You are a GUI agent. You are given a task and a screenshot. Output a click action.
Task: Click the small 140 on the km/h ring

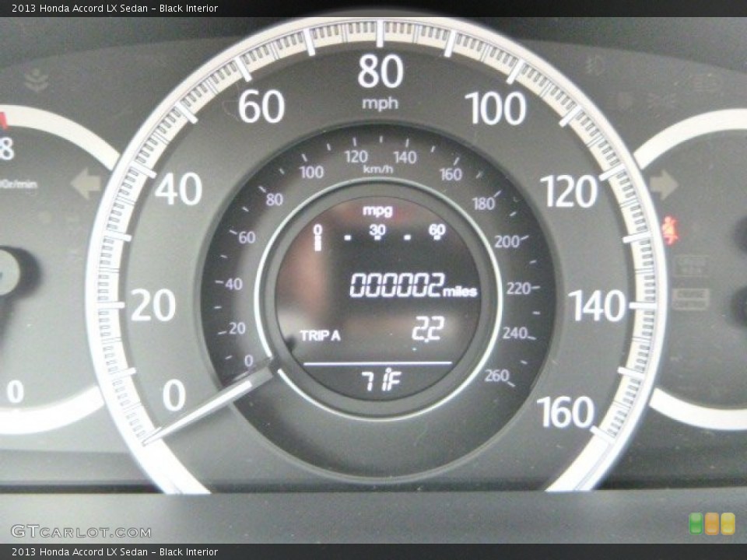pyautogui.click(x=405, y=157)
